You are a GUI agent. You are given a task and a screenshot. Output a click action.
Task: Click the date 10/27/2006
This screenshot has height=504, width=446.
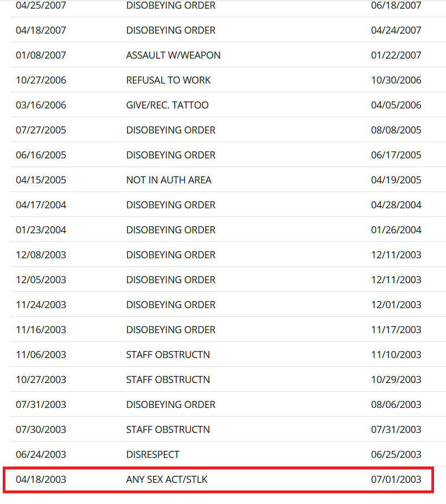click(41, 80)
